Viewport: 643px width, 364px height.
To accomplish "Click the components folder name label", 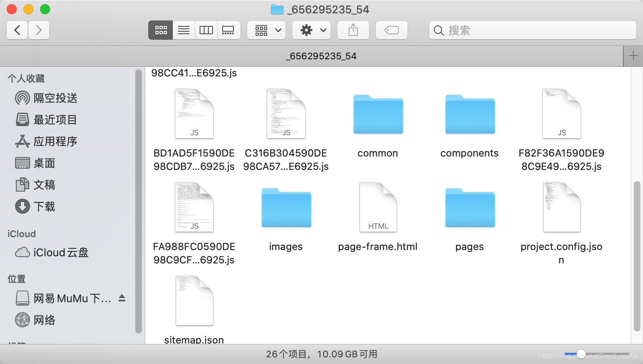I will 470,153.
